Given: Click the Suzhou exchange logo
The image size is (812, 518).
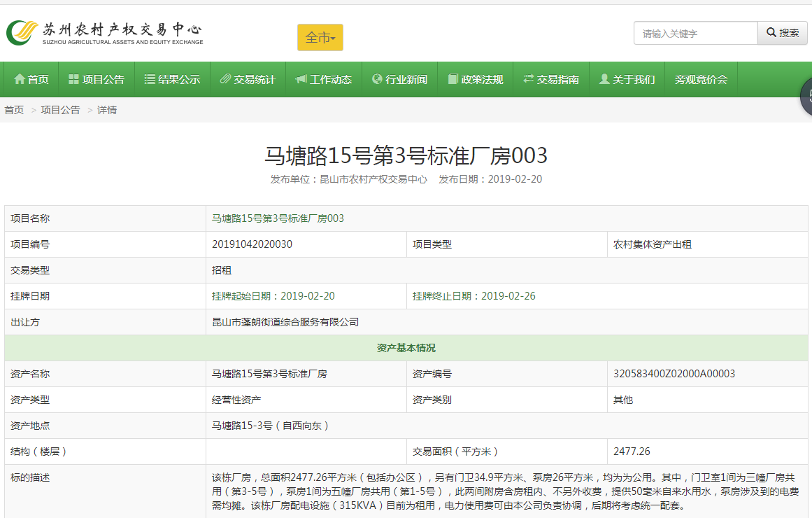Looking at the screenshot, I should click(x=105, y=33).
